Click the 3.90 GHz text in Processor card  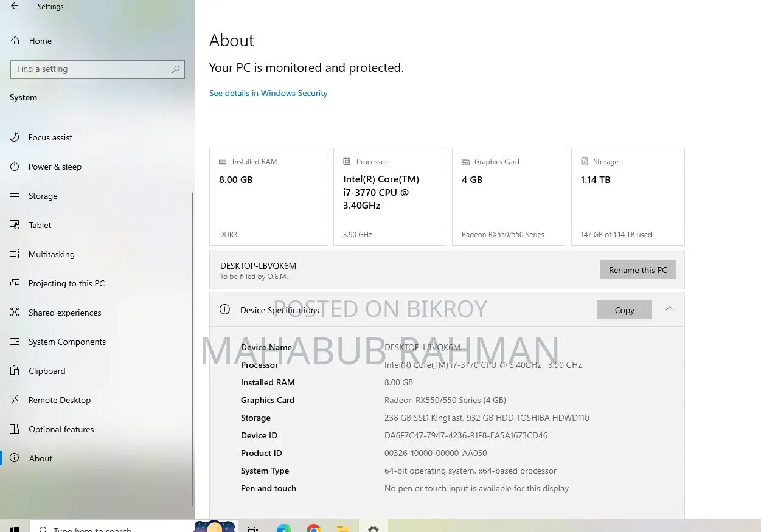tap(357, 235)
